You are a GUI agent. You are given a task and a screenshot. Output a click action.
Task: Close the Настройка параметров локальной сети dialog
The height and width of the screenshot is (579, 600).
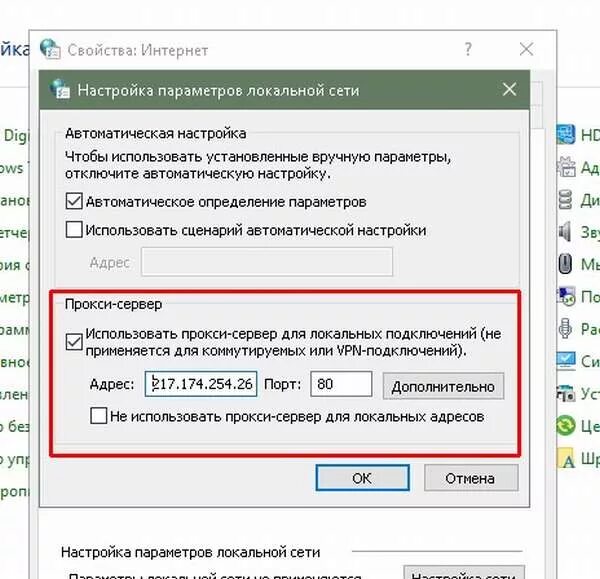[x=509, y=90]
